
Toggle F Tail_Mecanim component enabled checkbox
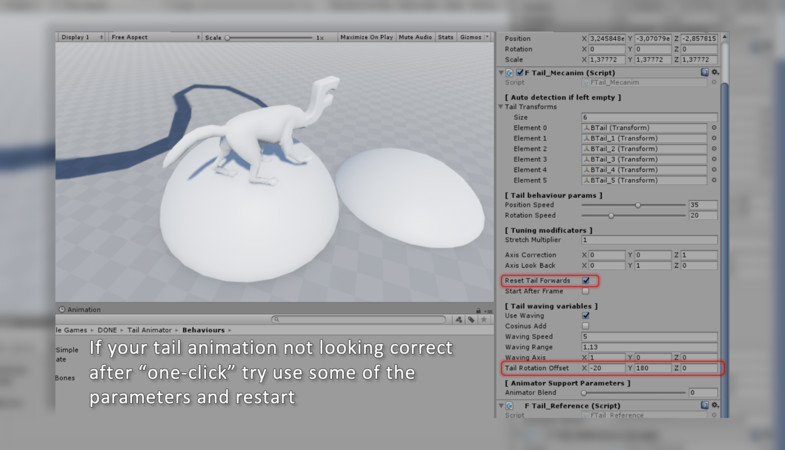tap(520, 73)
